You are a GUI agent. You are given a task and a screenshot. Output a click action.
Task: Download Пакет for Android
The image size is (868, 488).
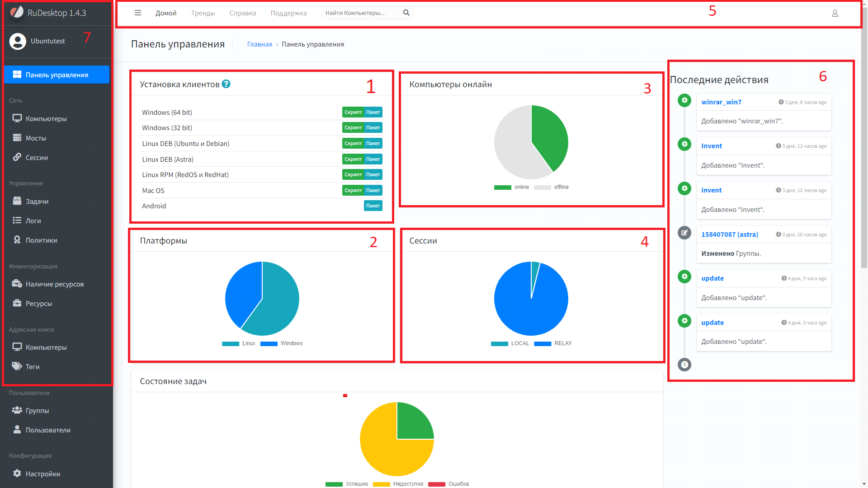pyautogui.click(x=373, y=206)
